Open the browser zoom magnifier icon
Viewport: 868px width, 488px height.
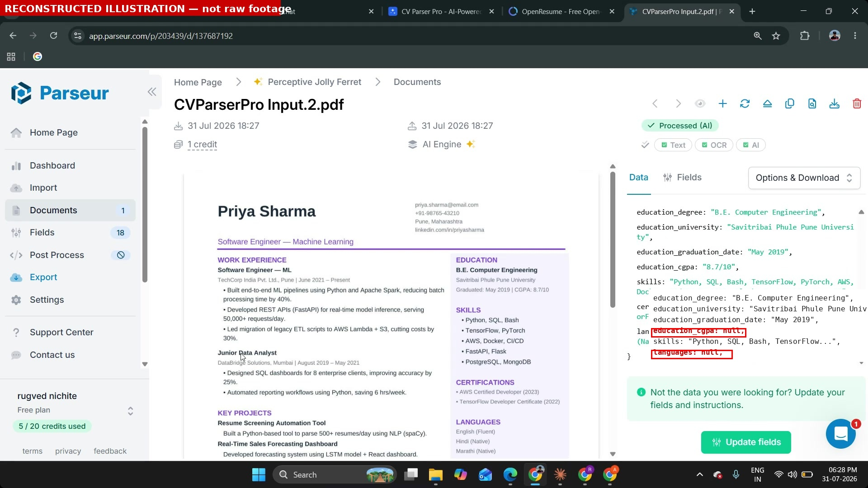click(x=758, y=36)
